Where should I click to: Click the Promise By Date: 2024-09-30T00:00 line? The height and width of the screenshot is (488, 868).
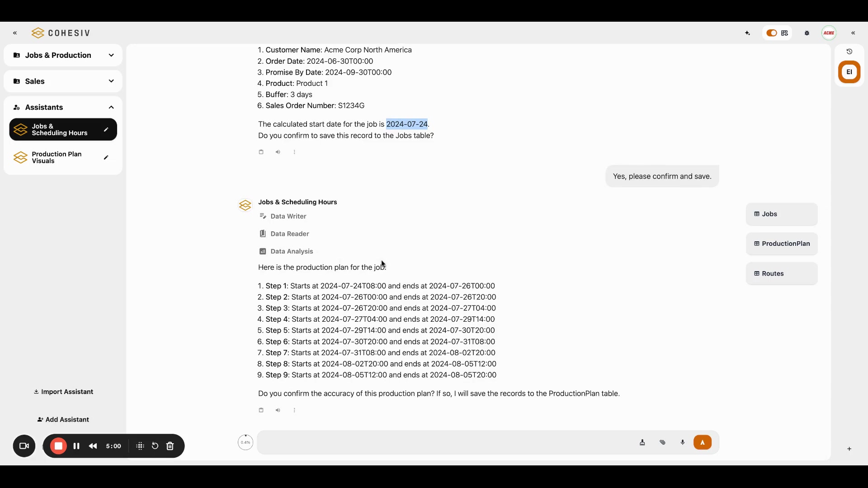click(x=325, y=72)
